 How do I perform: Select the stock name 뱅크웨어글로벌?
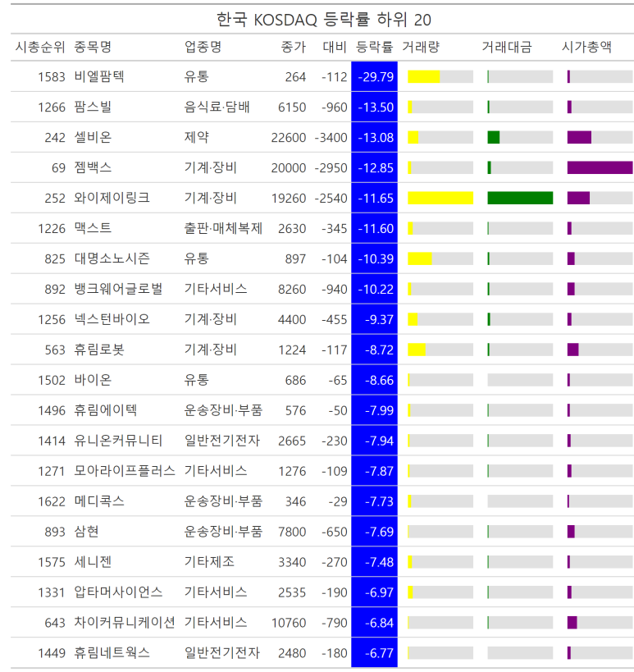pyautogui.click(x=118, y=289)
